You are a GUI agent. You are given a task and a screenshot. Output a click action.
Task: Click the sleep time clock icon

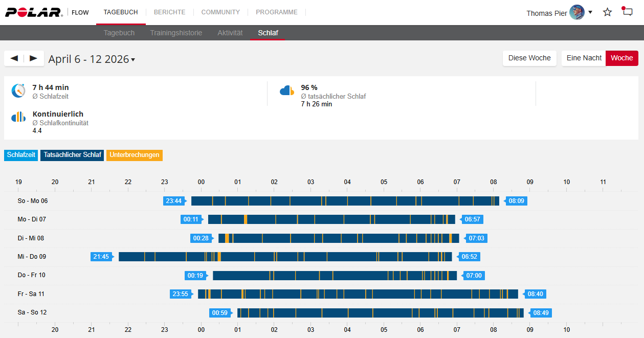click(18, 91)
